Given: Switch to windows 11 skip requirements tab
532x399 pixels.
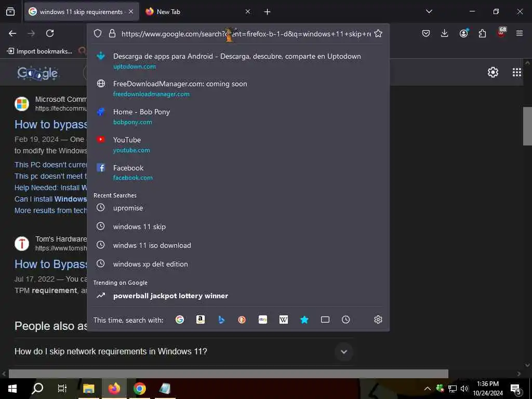Looking at the screenshot, I should (x=82, y=12).
